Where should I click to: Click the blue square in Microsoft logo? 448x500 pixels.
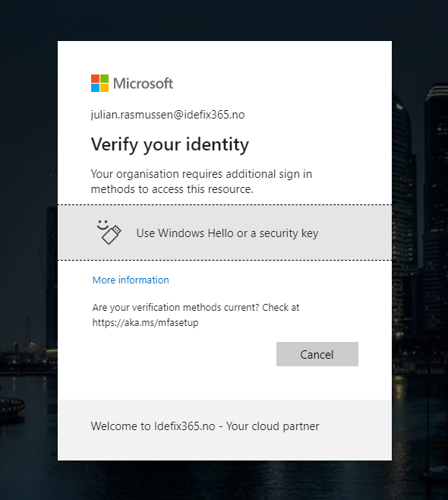[x=95, y=87]
